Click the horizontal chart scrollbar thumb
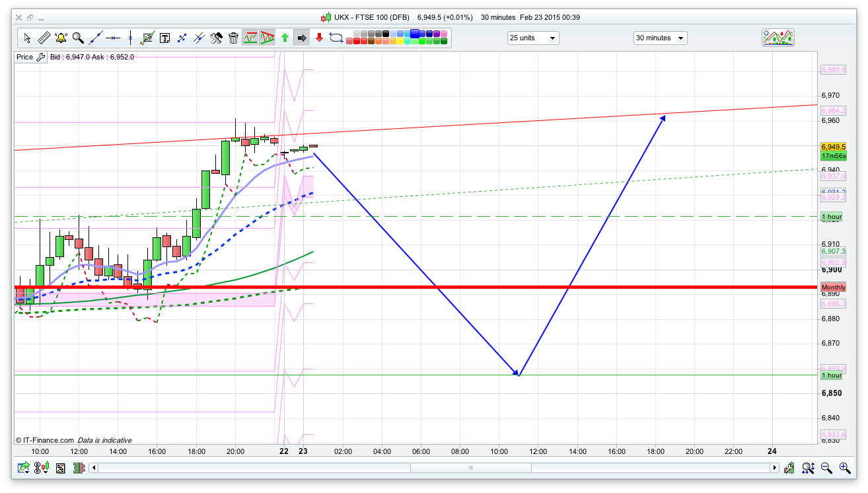868x493 pixels. click(470, 468)
